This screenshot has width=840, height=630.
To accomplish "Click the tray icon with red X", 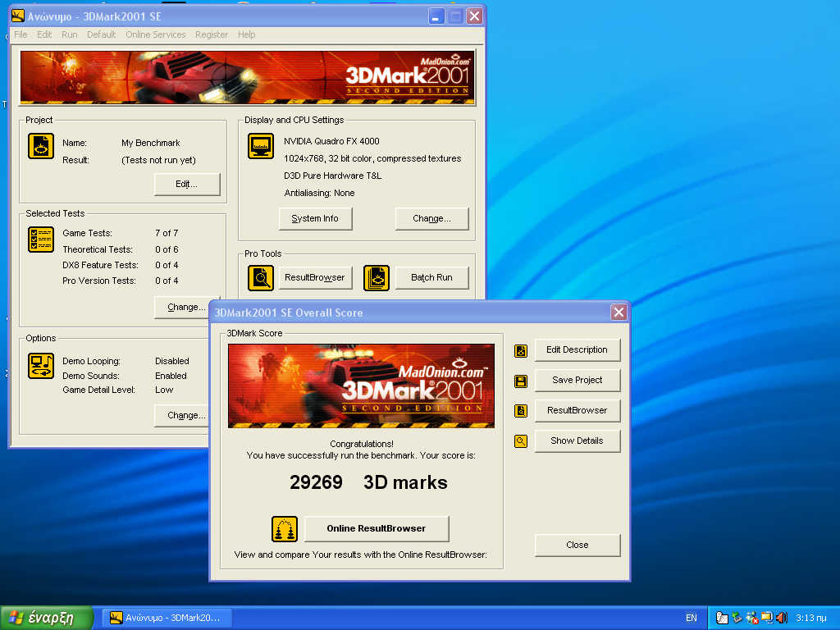I will pos(752,618).
